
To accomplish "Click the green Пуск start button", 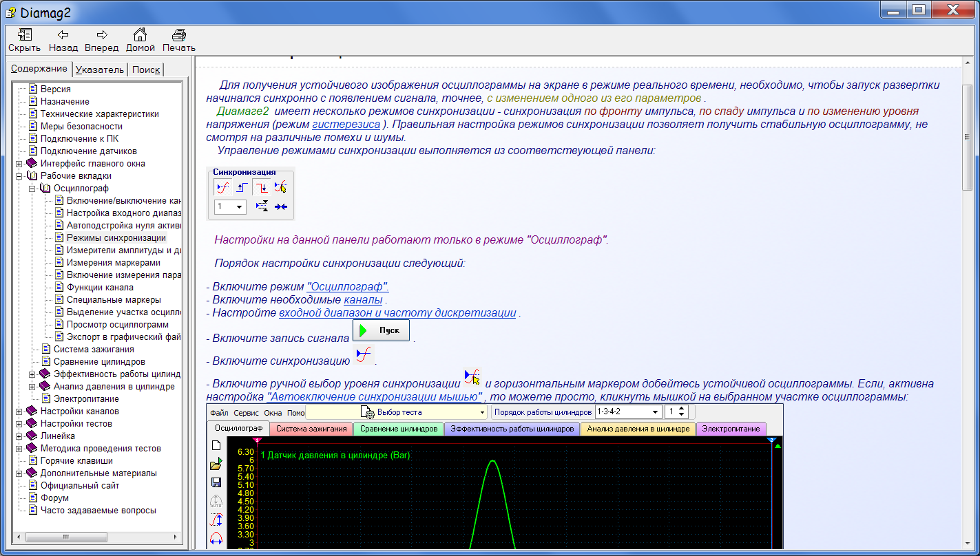I will [x=381, y=330].
